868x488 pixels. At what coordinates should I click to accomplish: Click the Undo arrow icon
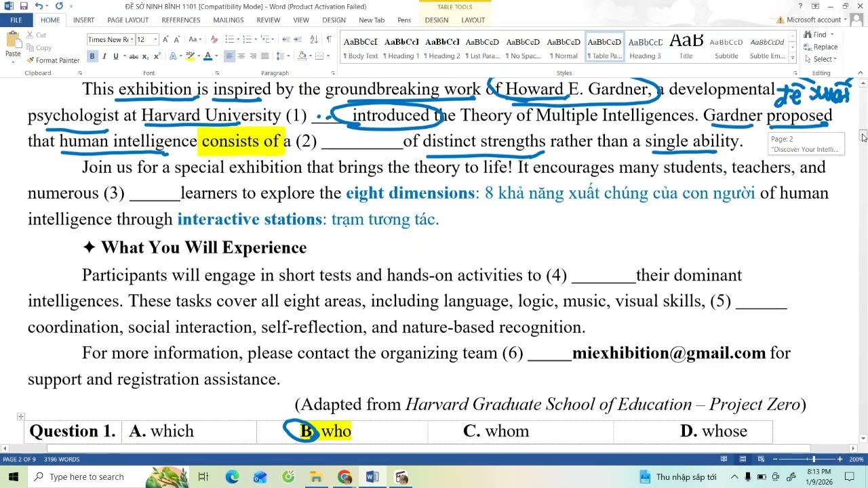pyautogui.click(x=39, y=6)
